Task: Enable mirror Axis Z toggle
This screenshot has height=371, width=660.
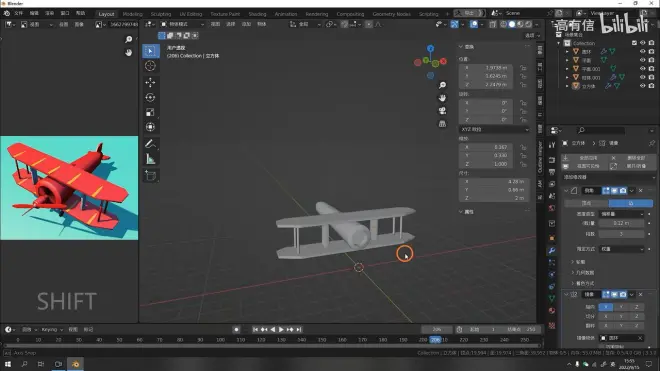Action: 636,307
